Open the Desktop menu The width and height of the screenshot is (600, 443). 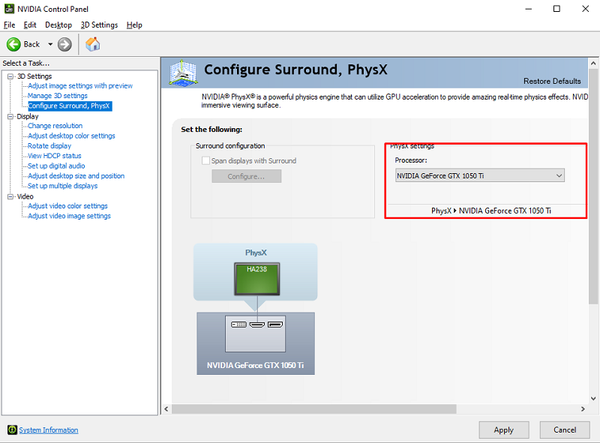point(59,25)
